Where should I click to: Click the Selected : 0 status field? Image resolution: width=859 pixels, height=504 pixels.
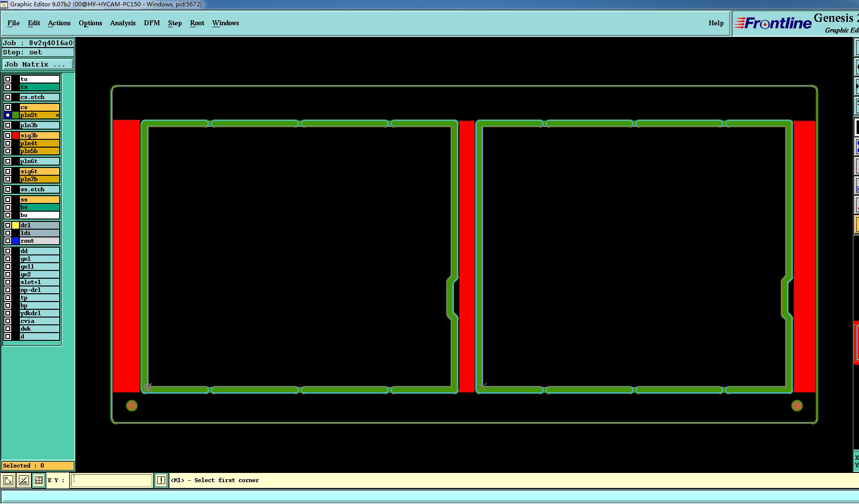tap(38, 466)
